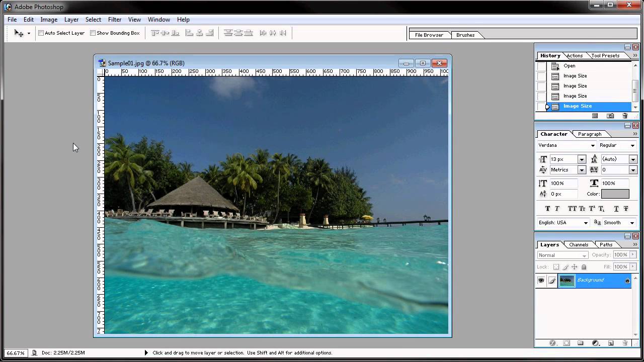Click the Move tool icon in options bar
Screen dimensions: 644x362
[19, 33]
